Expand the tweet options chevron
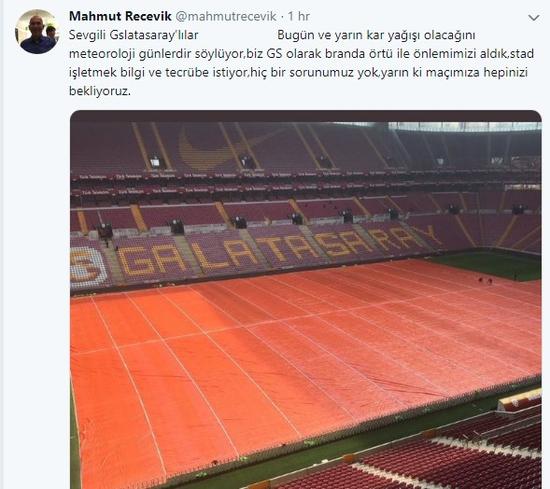 [534, 18]
